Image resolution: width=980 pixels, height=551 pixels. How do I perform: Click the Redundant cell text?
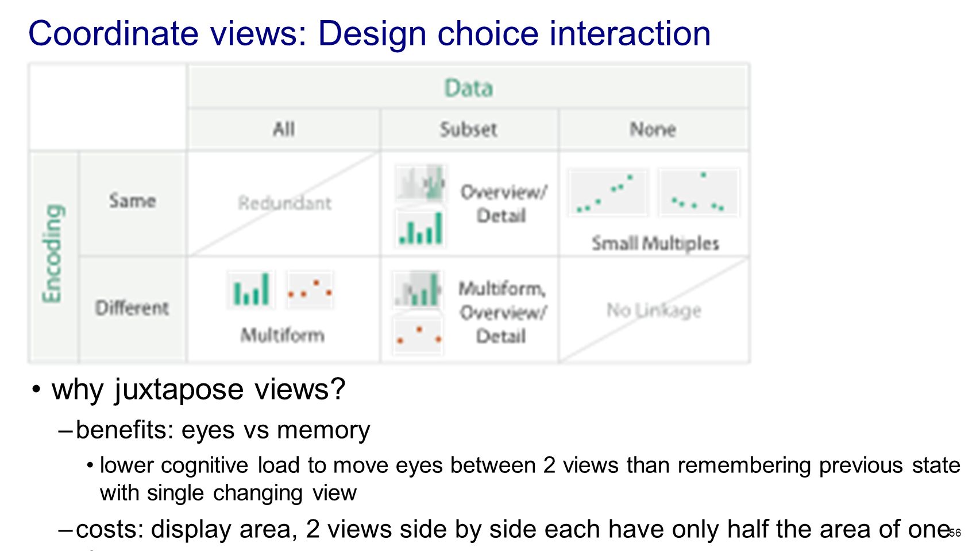coord(285,203)
